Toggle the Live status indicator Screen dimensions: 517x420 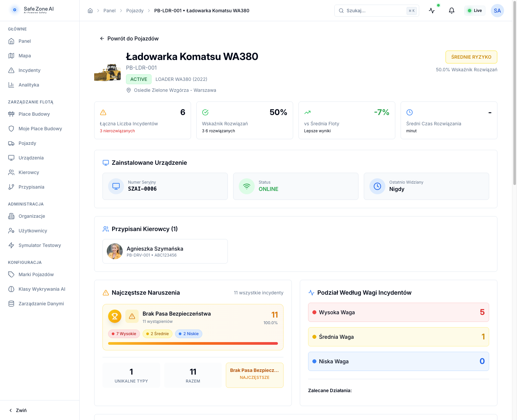click(475, 11)
